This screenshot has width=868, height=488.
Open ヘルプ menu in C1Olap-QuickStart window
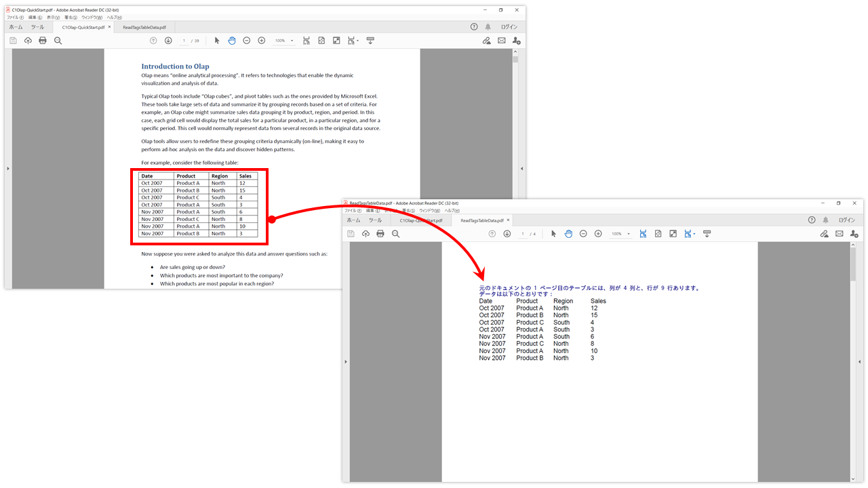115,18
